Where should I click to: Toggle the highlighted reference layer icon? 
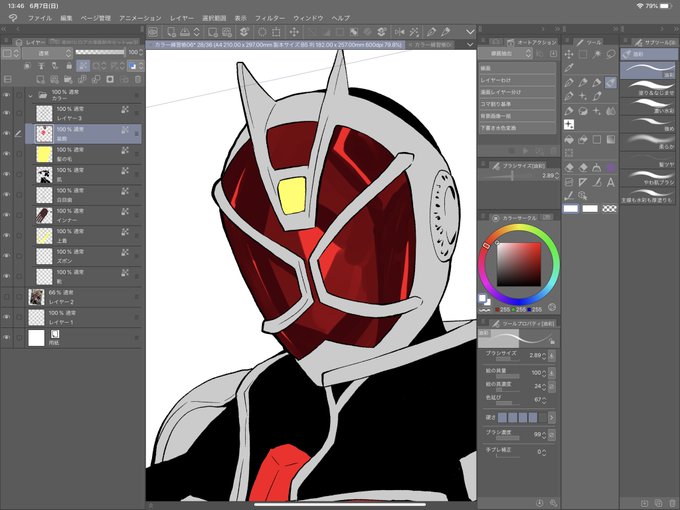tap(83, 66)
